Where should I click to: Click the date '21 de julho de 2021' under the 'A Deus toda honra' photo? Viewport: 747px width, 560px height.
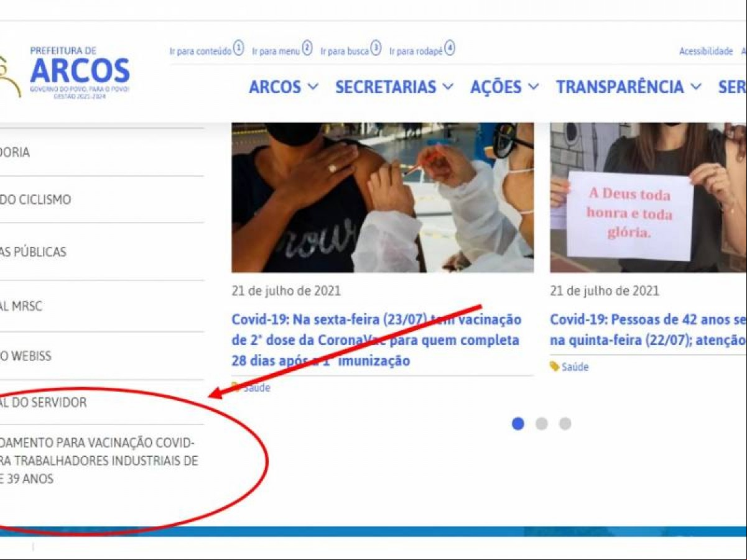(x=605, y=291)
